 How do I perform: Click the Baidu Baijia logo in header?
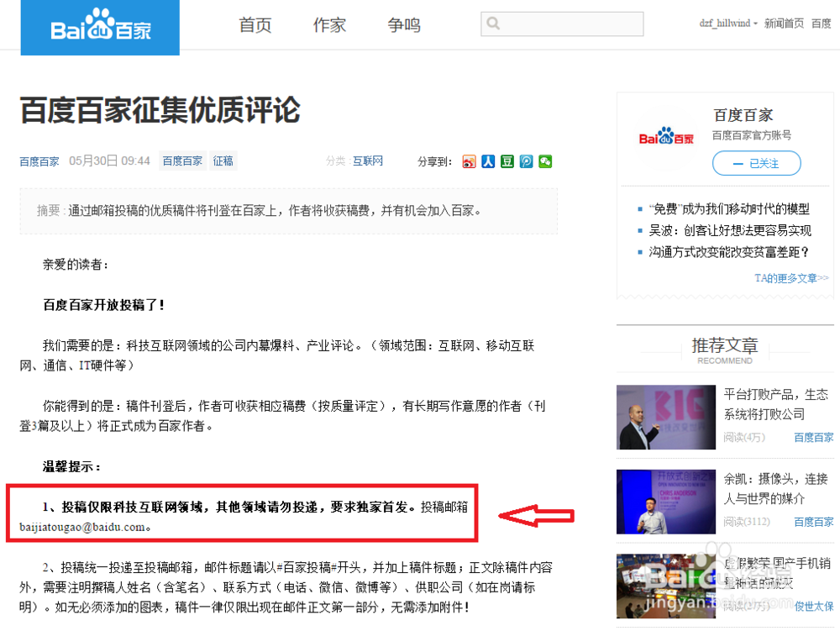(100, 28)
